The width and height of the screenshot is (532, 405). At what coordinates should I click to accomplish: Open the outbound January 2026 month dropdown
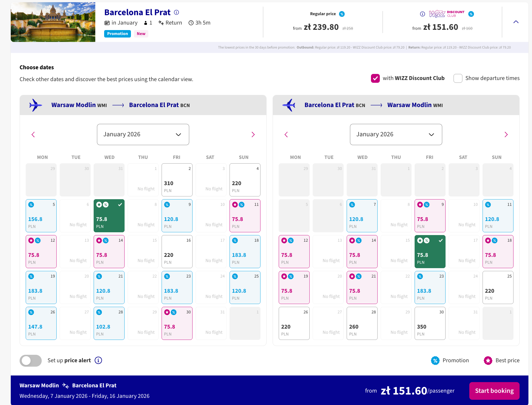pos(143,134)
